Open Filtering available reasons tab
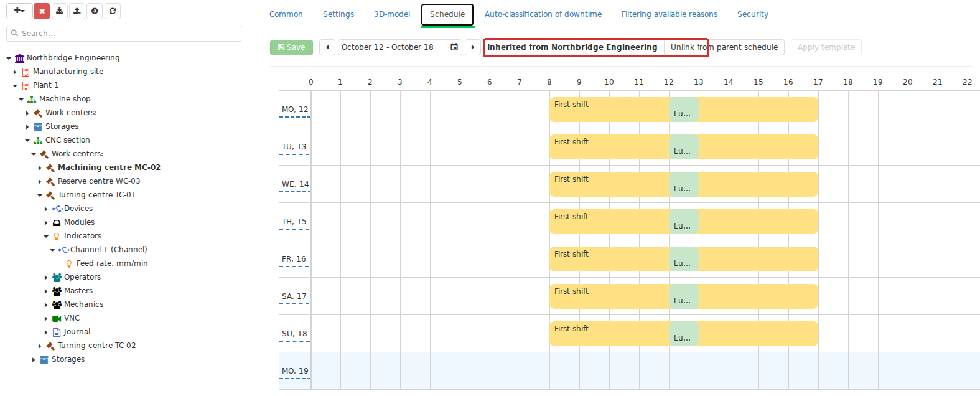 point(670,14)
